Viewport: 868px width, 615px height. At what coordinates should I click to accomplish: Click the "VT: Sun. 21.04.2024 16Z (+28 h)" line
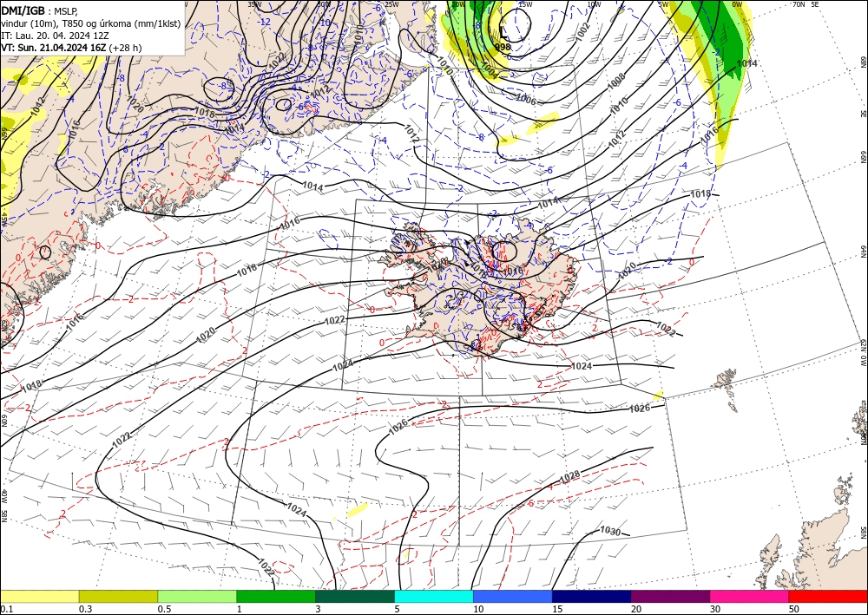pyautogui.click(x=71, y=48)
